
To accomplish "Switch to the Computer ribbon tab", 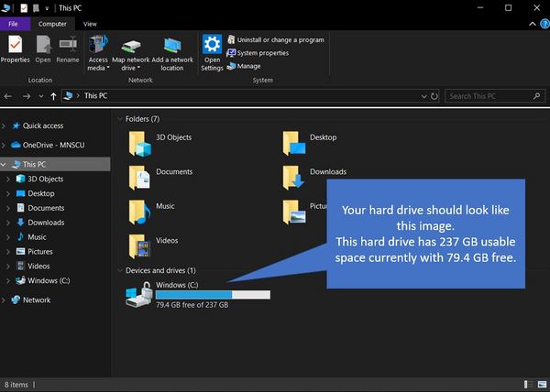I will pos(52,24).
